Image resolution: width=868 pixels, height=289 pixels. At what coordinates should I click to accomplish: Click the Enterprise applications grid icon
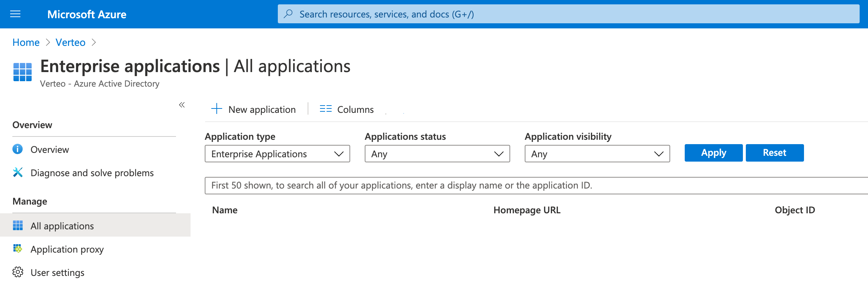pos(23,72)
